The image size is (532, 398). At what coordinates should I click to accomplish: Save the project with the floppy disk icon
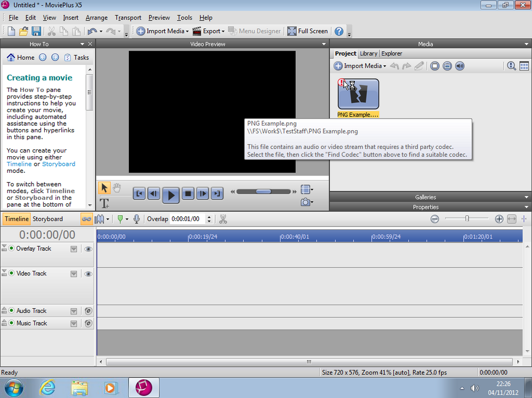point(36,31)
